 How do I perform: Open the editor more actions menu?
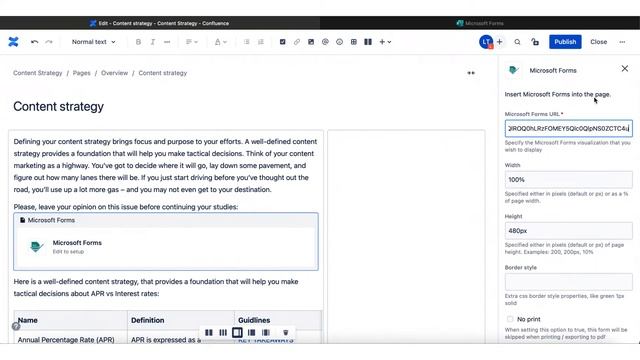[x=622, y=42]
